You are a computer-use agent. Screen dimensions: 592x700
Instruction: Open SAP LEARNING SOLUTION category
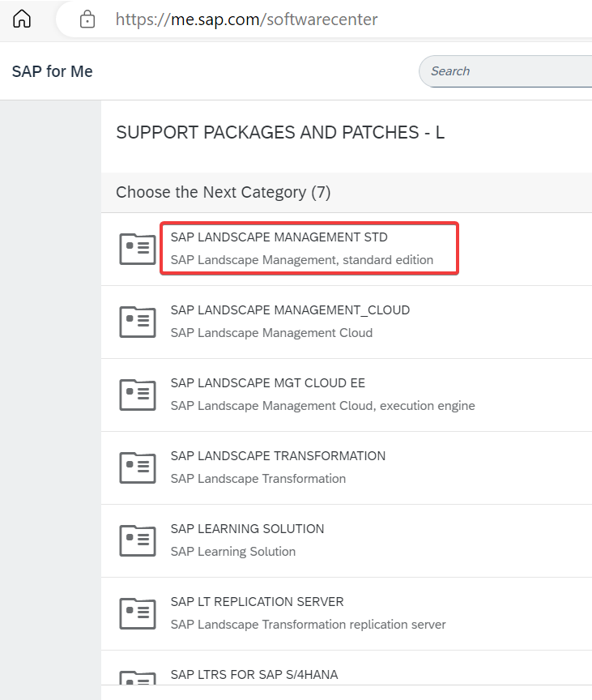[x=248, y=528]
